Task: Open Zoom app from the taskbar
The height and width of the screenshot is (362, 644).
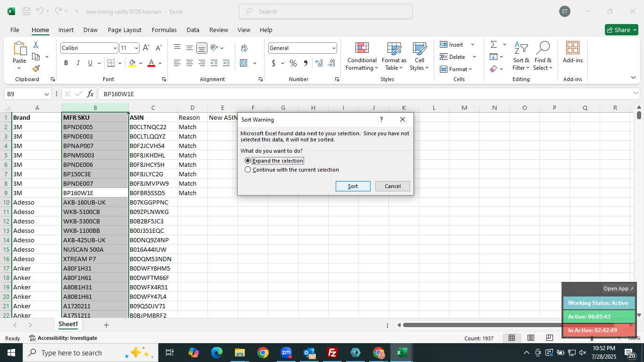Action: (286, 353)
